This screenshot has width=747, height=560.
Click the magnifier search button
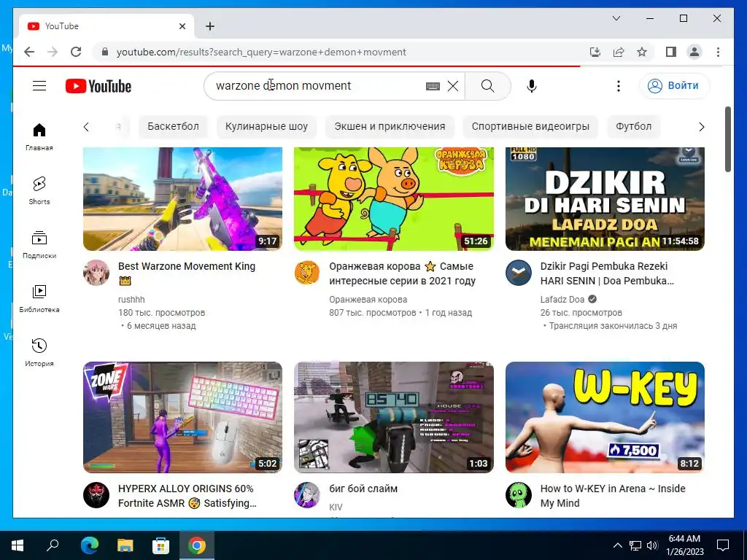click(487, 86)
